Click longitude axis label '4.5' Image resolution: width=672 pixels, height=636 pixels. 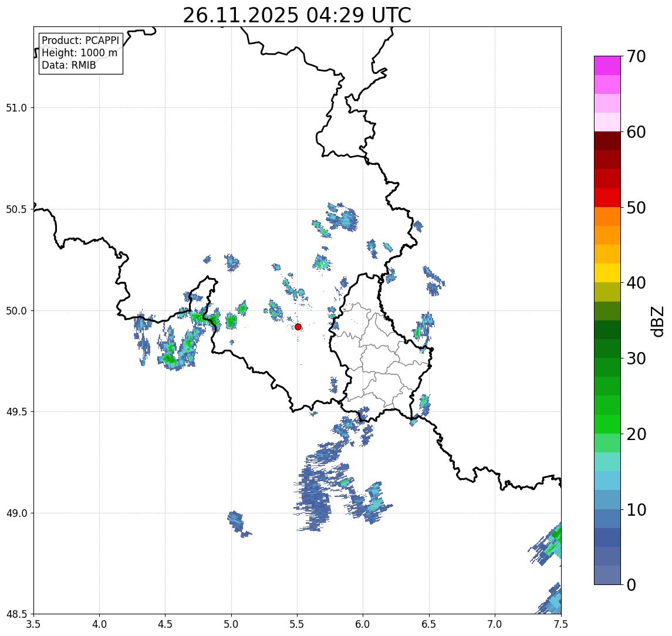tap(166, 624)
